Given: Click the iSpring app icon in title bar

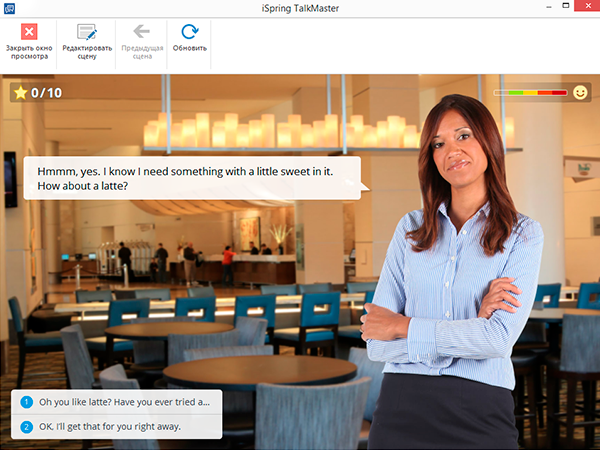Looking at the screenshot, I should [x=9, y=9].
